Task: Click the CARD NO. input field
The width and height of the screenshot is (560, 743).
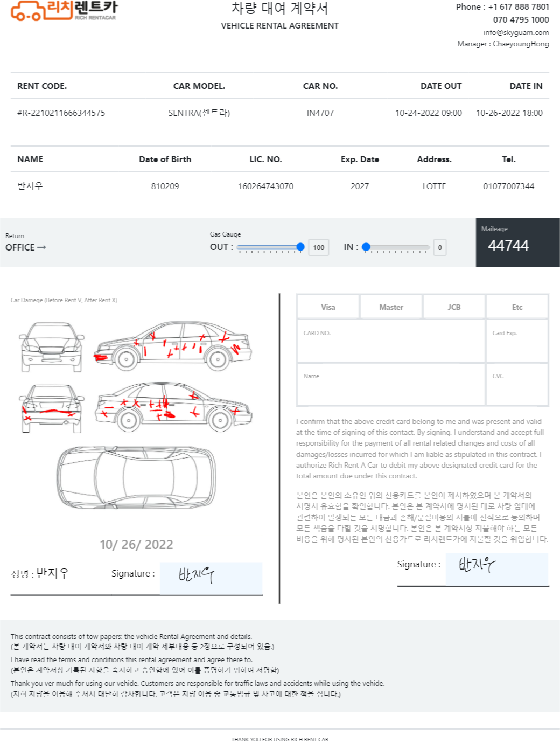Action: [391, 341]
